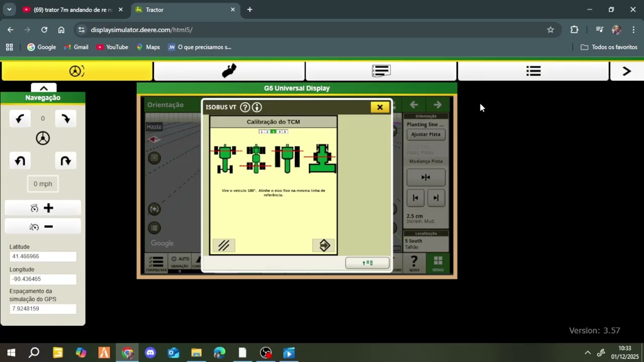Steer right using the curved right arrow
Screen dimensions: 644x362
pyautogui.click(x=66, y=119)
